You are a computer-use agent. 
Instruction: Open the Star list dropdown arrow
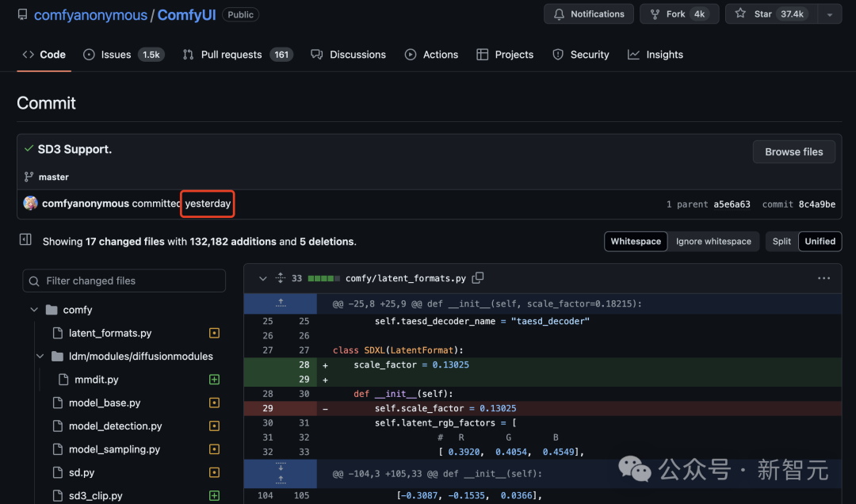[829, 14]
